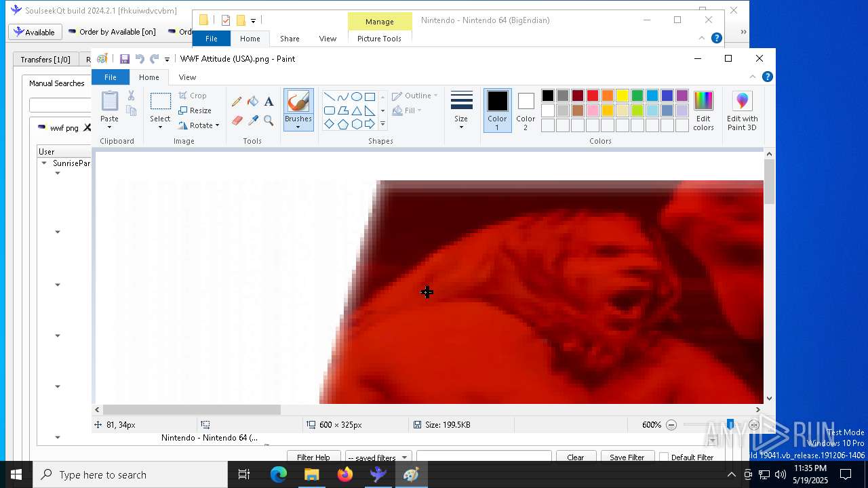
Task: Open Size line thickness dropdown
Action: (x=461, y=111)
